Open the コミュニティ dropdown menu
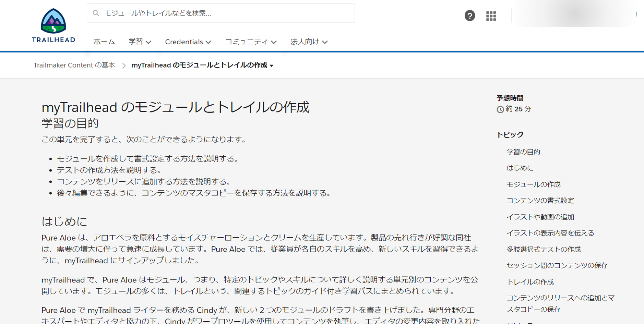This screenshot has width=644, height=324. [250, 42]
